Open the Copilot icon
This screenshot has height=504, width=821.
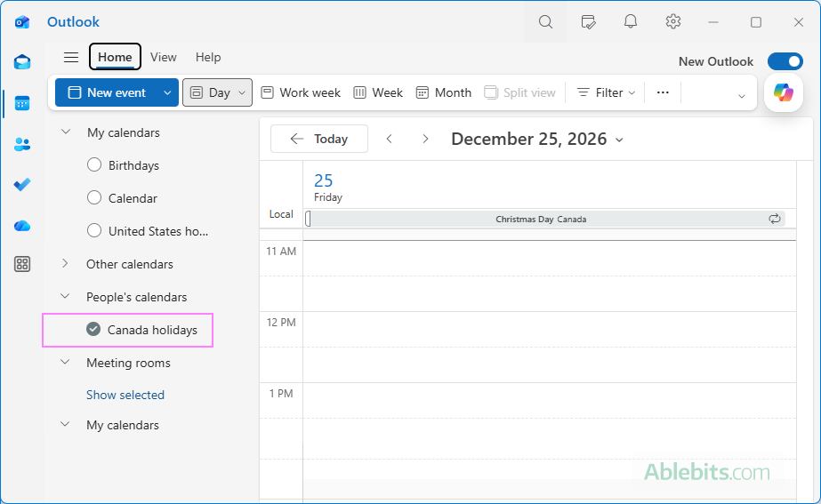(784, 92)
